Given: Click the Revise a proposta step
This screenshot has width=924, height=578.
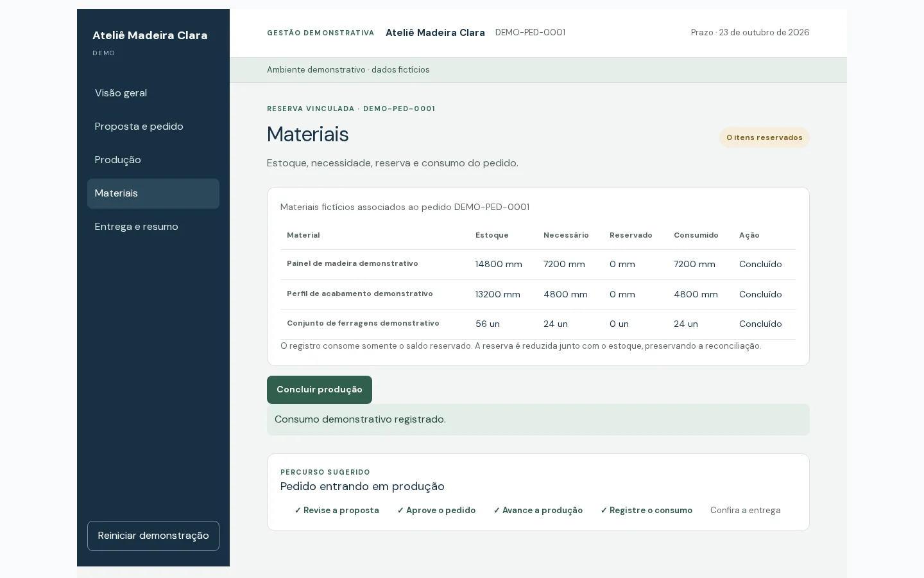Looking at the screenshot, I should click(x=337, y=511).
